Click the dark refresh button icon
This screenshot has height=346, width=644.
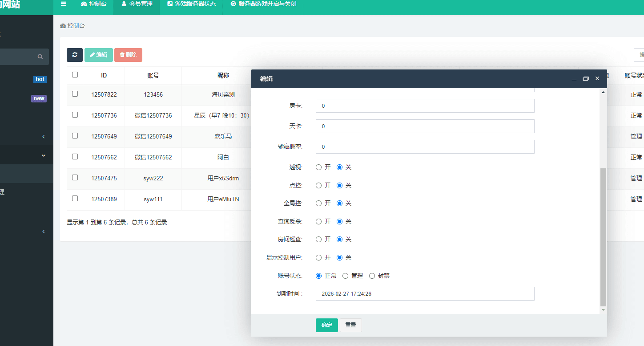75,55
